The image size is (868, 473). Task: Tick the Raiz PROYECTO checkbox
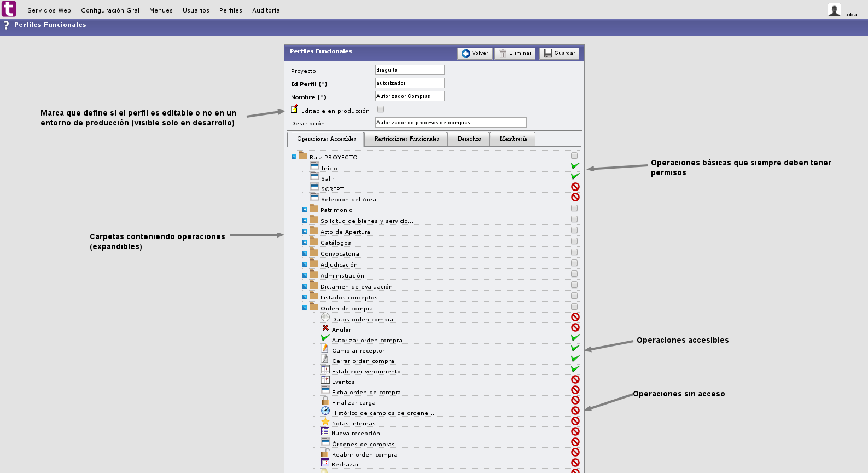(574, 156)
